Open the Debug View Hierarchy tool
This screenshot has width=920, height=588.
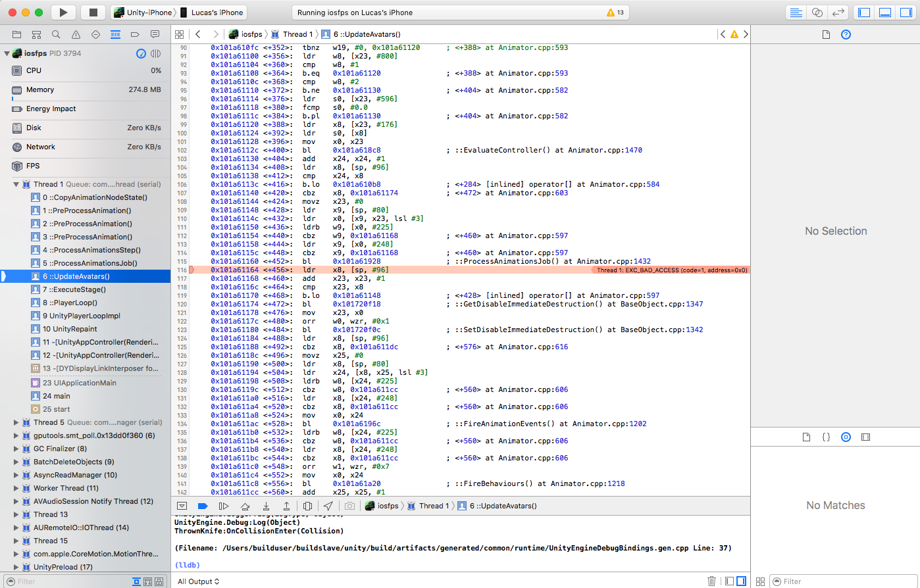(307, 506)
